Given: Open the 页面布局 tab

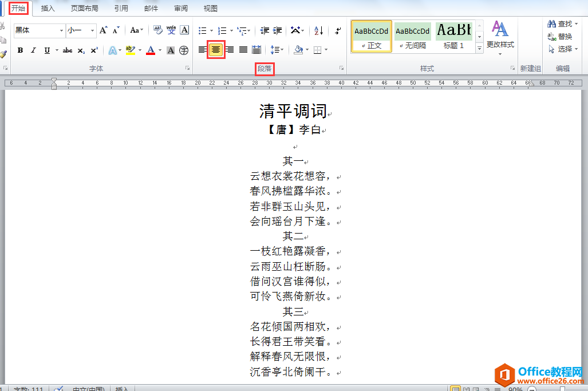Looking at the screenshot, I should 84,8.
